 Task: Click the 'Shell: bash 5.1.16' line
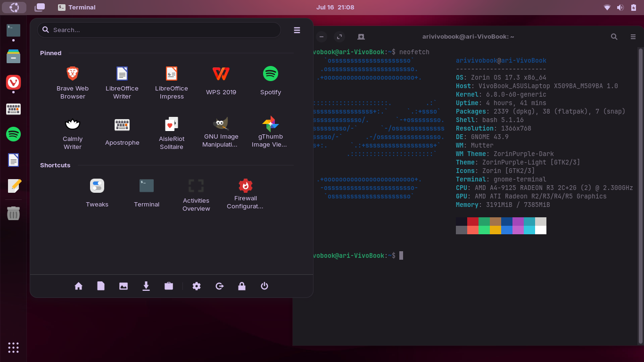click(x=490, y=120)
